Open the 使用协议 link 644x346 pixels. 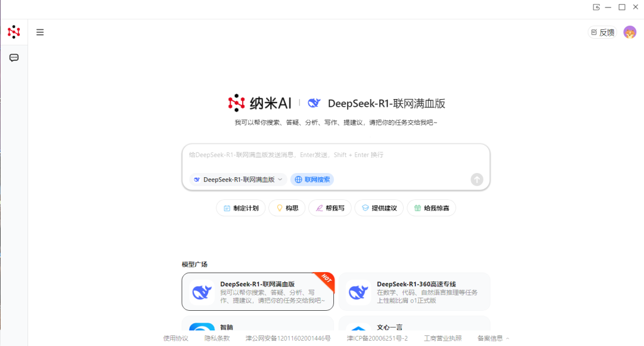176,338
